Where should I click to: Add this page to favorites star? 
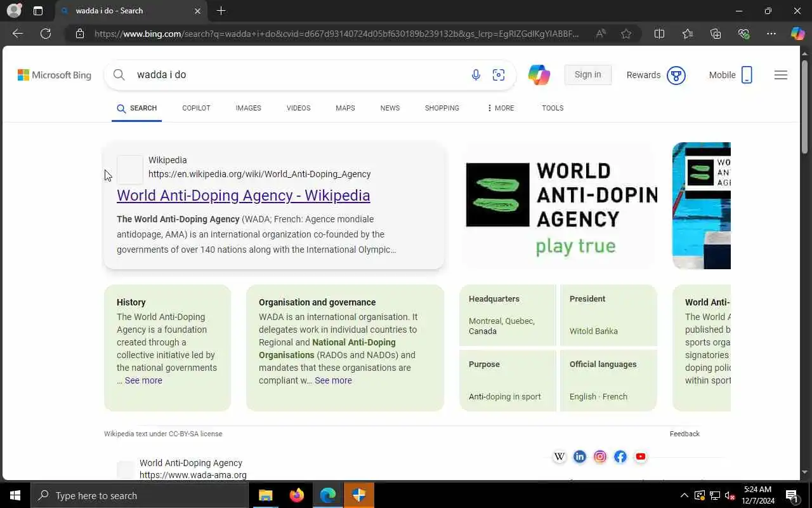point(626,34)
